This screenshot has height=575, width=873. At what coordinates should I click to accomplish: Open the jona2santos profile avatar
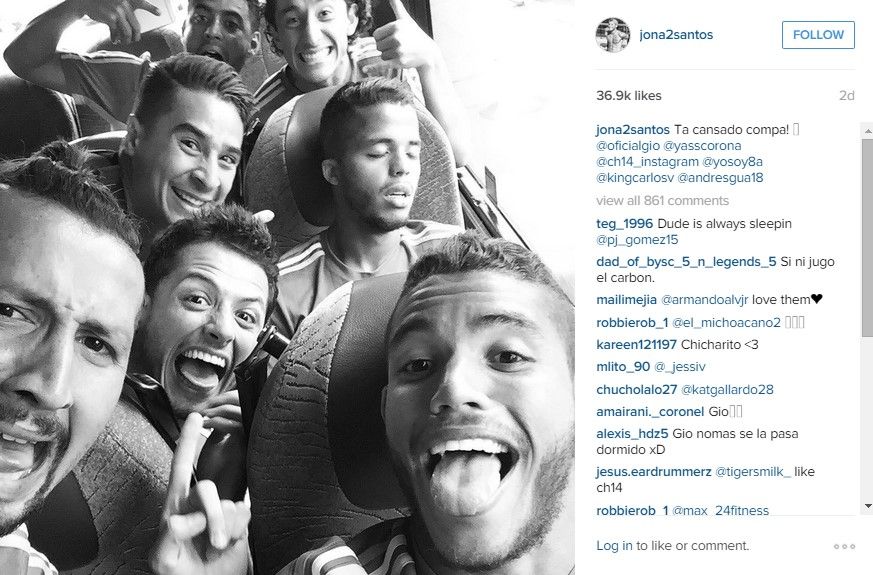click(613, 35)
